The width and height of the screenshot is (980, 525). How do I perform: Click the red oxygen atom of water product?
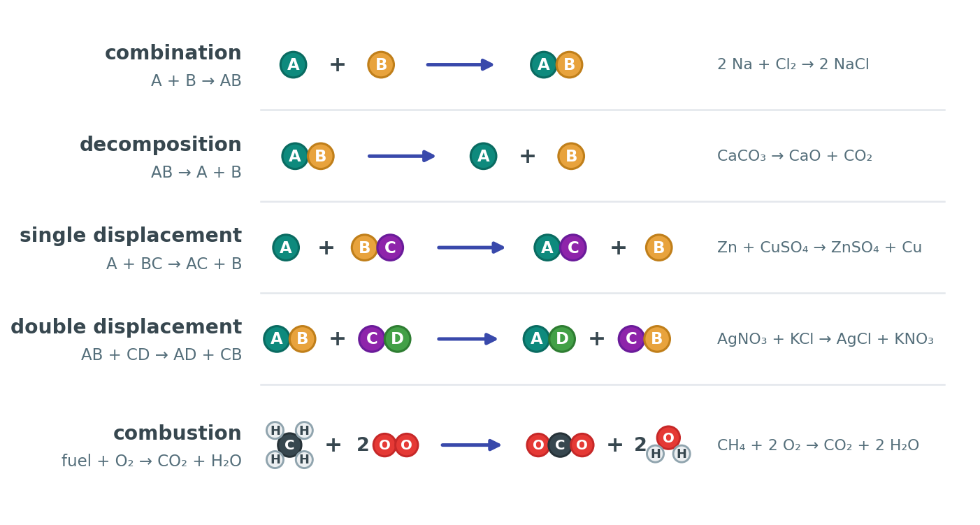(x=668, y=438)
